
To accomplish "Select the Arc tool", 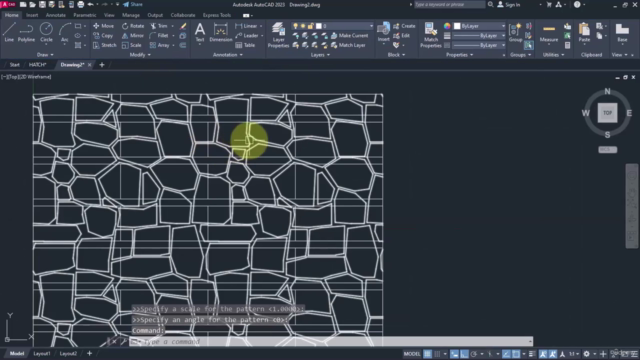I will [x=64, y=32].
